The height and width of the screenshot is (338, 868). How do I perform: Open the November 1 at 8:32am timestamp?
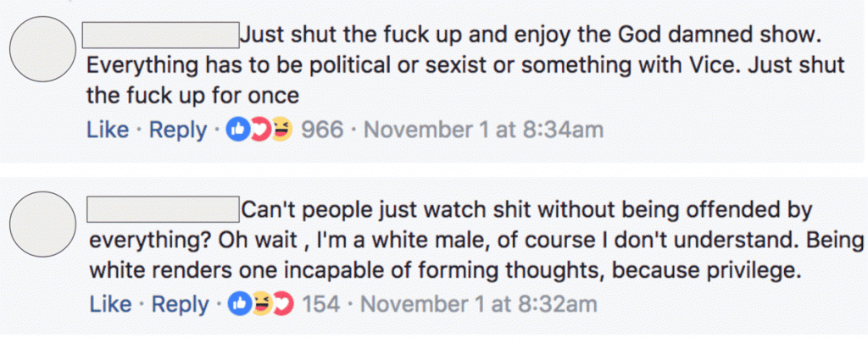tap(480, 304)
